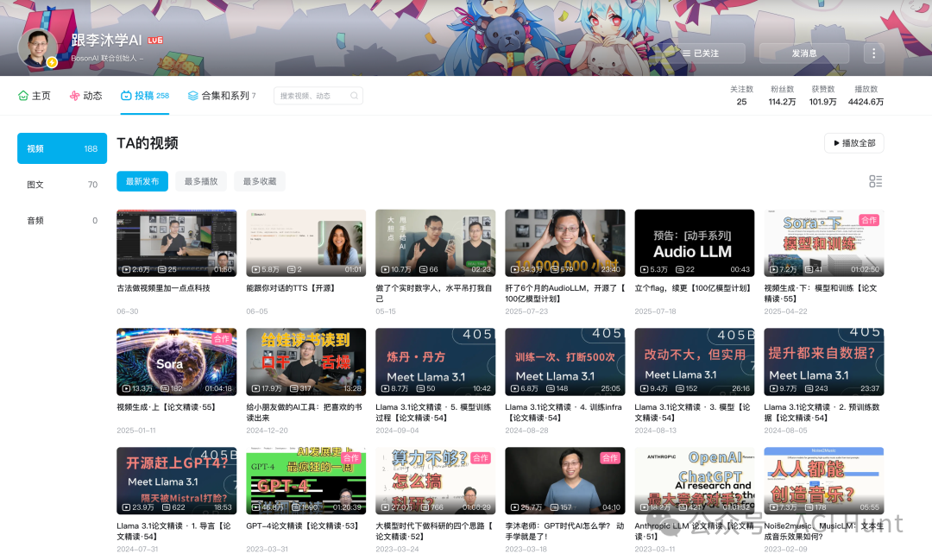932x560 pixels.
Task: Click the search magnifier icon
Action: [355, 96]
